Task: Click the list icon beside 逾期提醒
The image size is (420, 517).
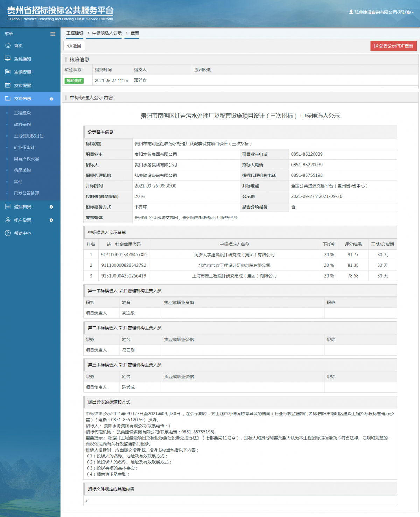Action: coord(8,72)
